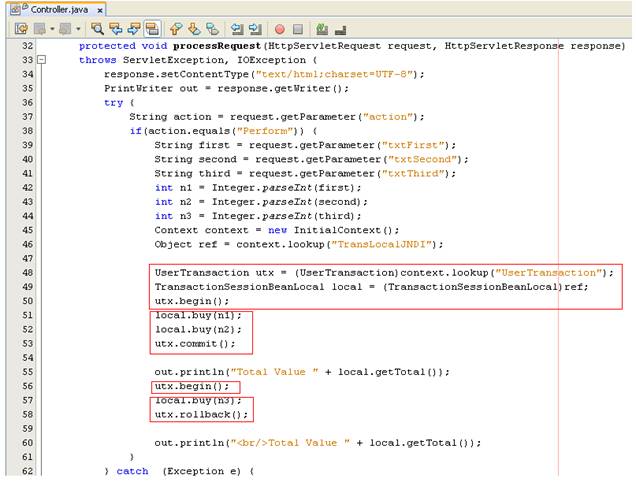Image resolution: width=636 pixels, height=497 pixels.
Task: Click "utx.begin();" on line 56
Action: pyautogui.click(x=192, y=386)
